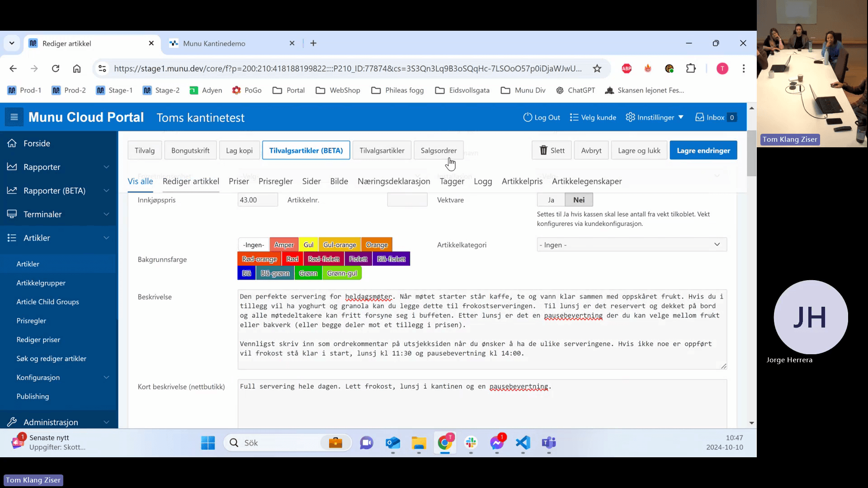This screenshot has height=488, width=868.
Task: Open Artikkelgrupper in the sidebar
Action: coord(41,283)
